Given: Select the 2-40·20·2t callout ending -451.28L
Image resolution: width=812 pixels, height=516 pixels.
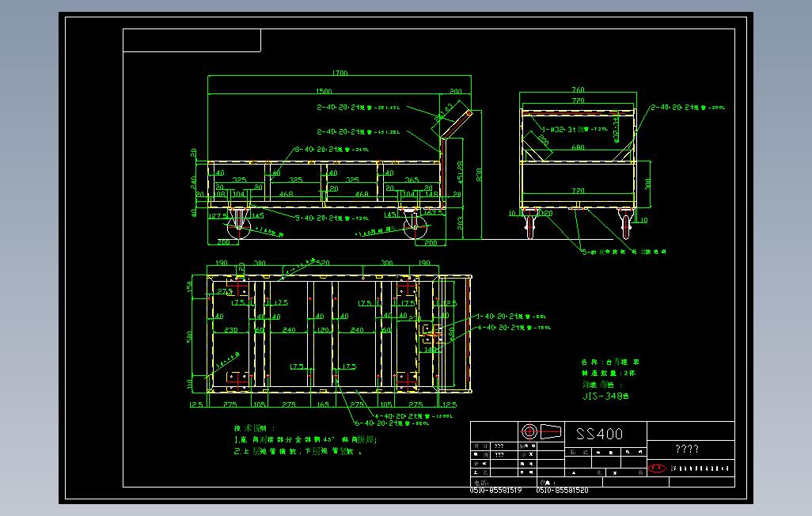Looking at the screenshot, I should 359,132.
